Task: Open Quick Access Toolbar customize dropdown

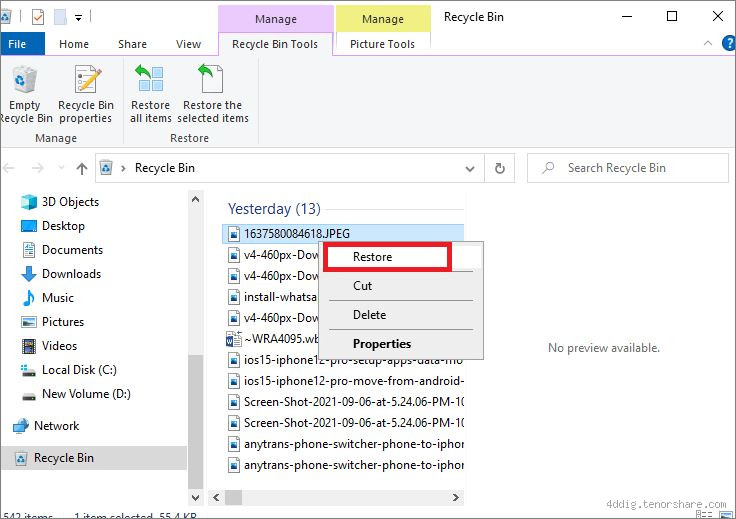Action: [79, 17]
